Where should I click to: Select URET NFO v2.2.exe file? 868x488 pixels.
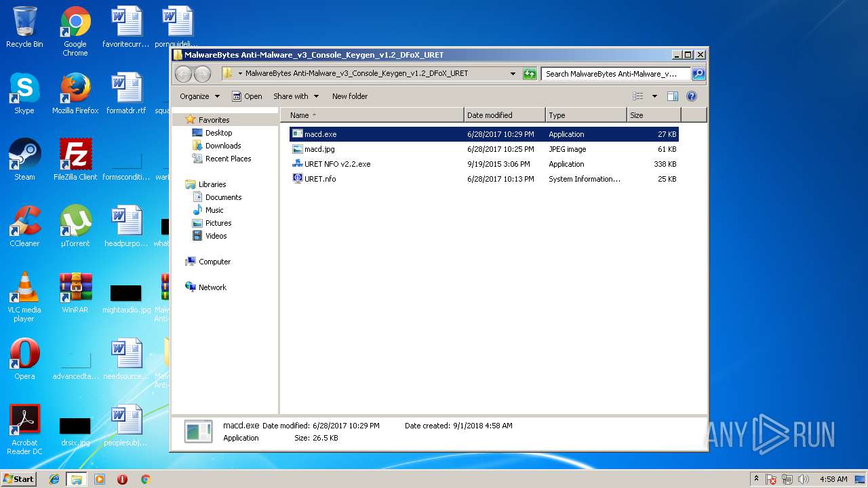(484, 164)
